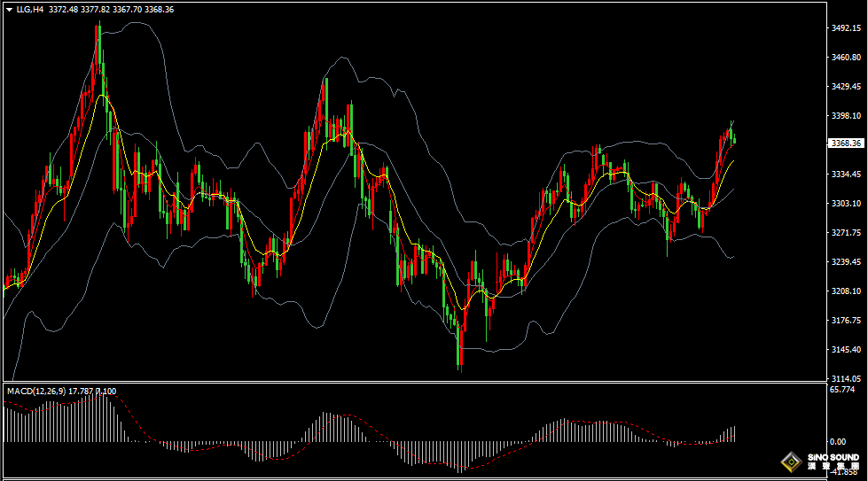Click the 3114.05 price axis label
The width and height of the screenshot is (868, 481).
[847, 378]
